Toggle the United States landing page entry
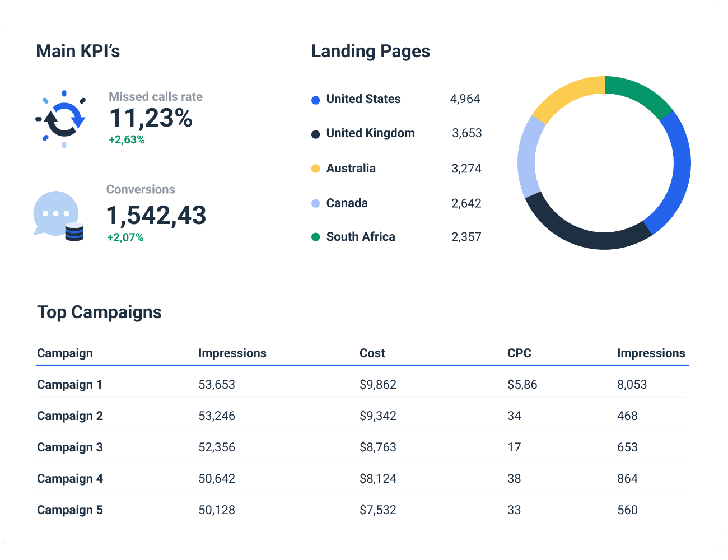The width and height of the screenshot is (728, 560). [363, 99]
